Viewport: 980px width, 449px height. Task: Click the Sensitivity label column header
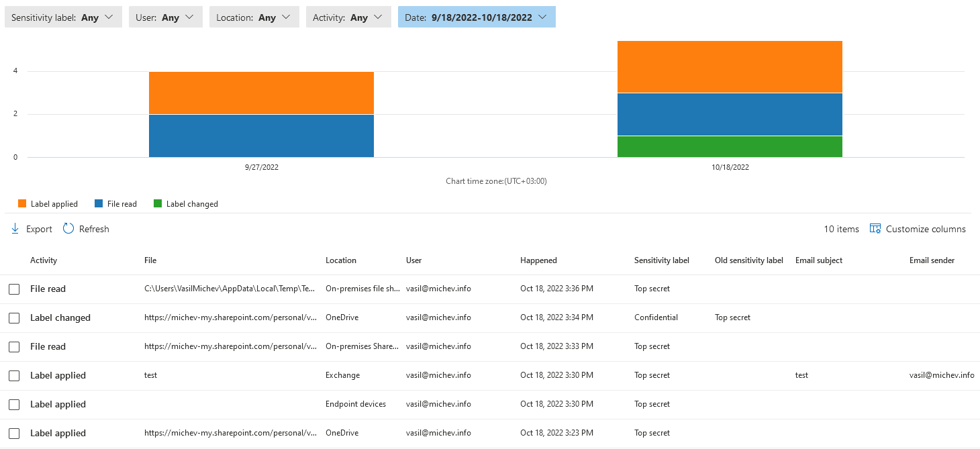pyautogui.click(x=662, y=260)
